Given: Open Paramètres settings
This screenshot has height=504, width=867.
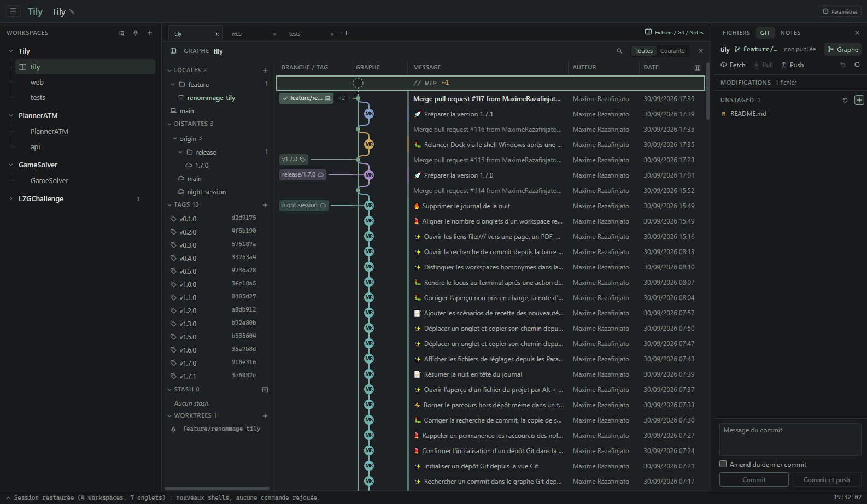Looking at the screenshot, I should (x=840, y=11).
